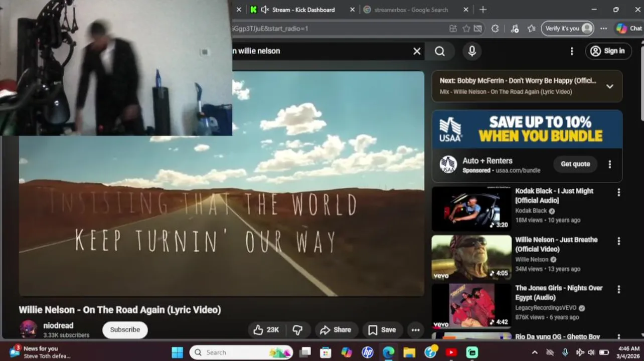
Task: Close the Kick Dashboard tab
Action: [352, 10]
